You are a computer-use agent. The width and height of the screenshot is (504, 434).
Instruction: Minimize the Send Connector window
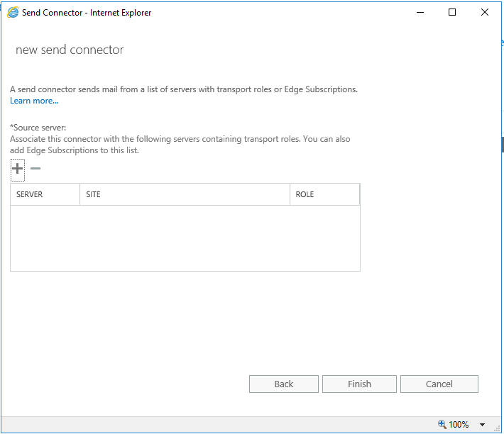(420, 13)
